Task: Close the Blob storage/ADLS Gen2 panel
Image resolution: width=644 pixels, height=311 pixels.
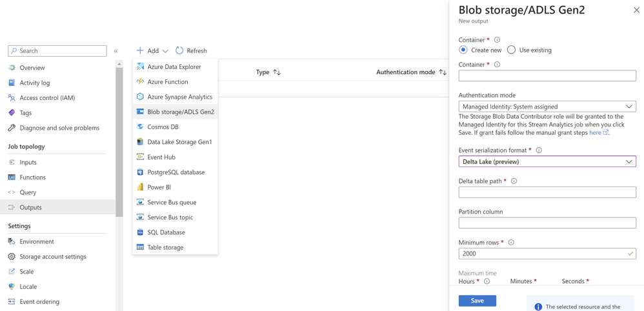Action: (637, 11)
